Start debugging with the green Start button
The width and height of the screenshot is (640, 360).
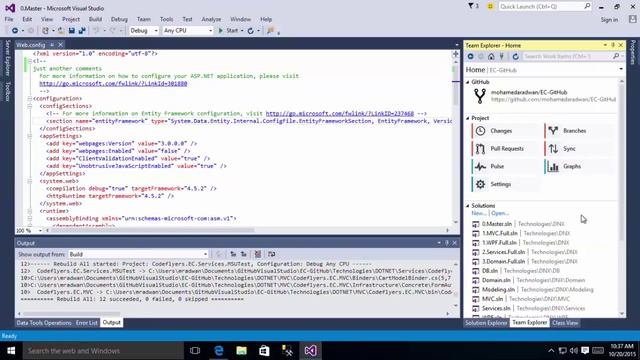coord(228,31)
